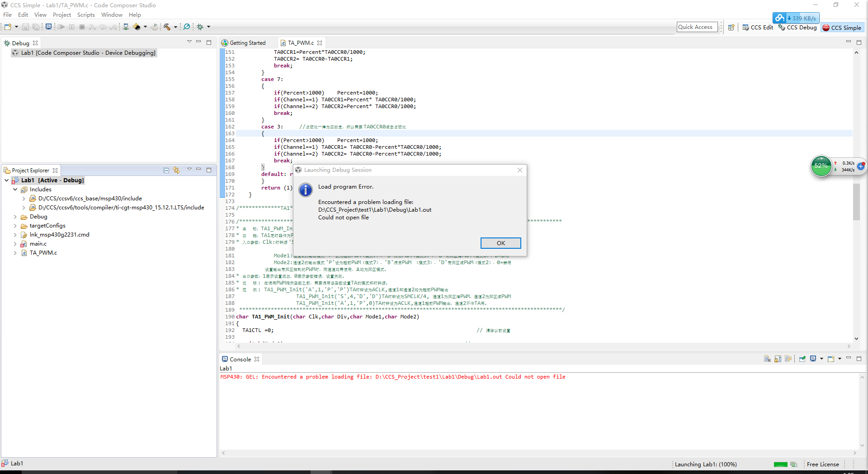Close the TA_PWM.c editor tab
Viewport: 868px width, 474px height.
click(320, 43)
